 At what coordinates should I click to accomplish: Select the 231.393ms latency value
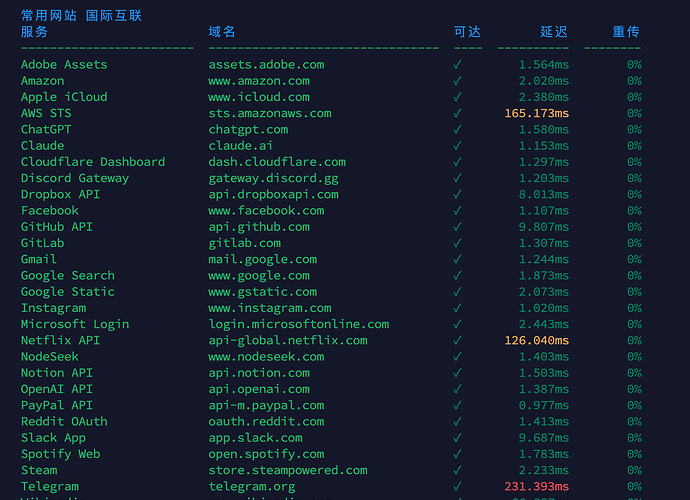(x=536, y=487)
